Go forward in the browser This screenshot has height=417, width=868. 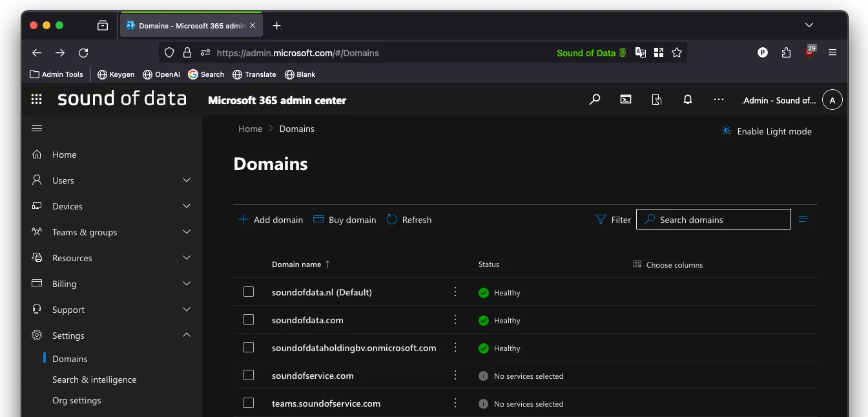pyautogui.click(x=60, y=53)
